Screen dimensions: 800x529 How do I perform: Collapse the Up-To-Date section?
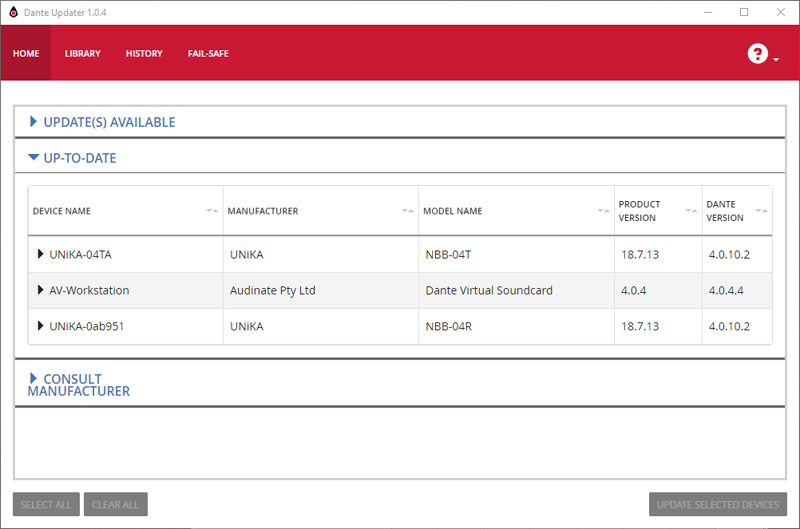click(x=34, y=158)
